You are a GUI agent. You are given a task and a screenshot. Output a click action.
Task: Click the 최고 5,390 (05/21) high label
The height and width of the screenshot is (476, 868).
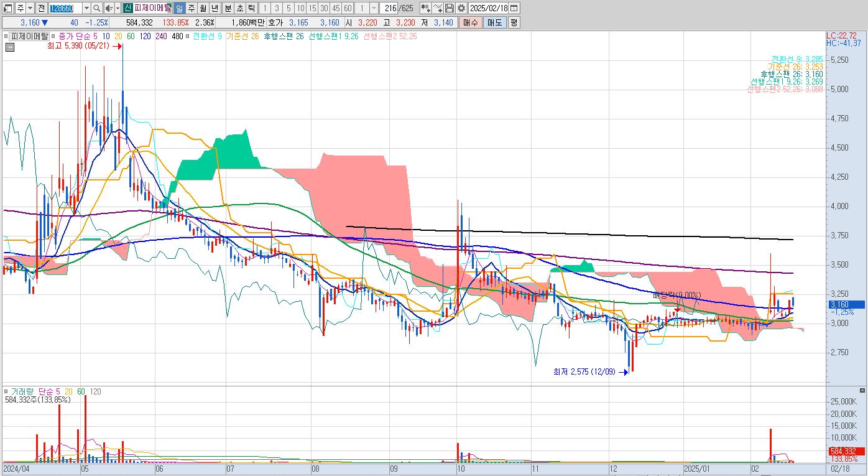coord(79,46)
